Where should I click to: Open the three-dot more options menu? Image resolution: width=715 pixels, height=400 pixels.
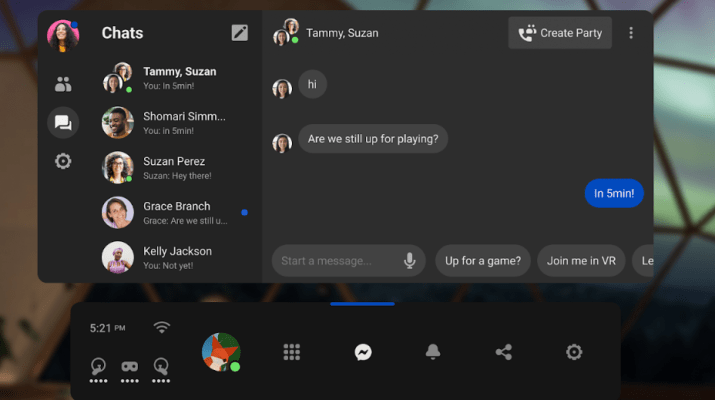coord(631,33)
